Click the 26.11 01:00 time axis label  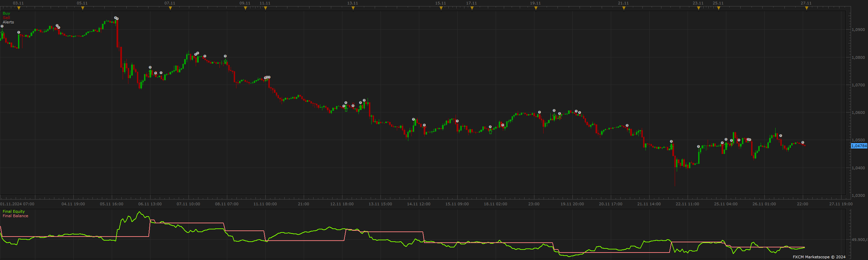point(764,204)
